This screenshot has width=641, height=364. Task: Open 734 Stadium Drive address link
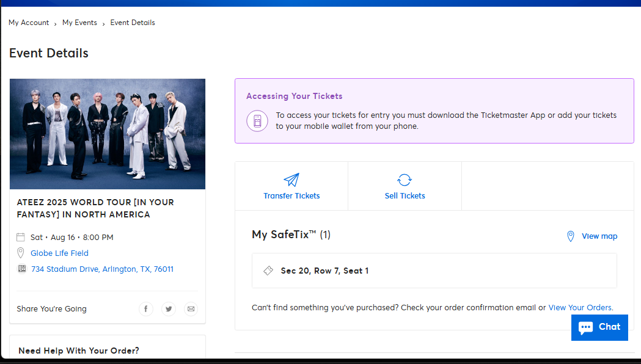(x=102, y=269)
